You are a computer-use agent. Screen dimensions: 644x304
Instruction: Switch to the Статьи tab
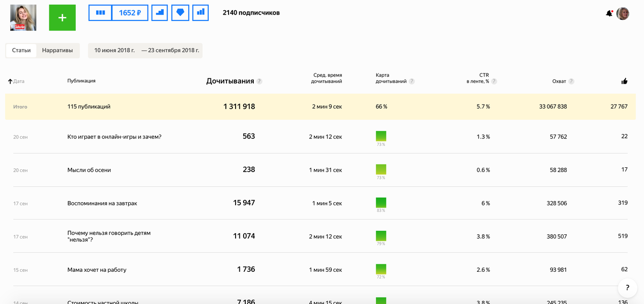pos(21,50)
